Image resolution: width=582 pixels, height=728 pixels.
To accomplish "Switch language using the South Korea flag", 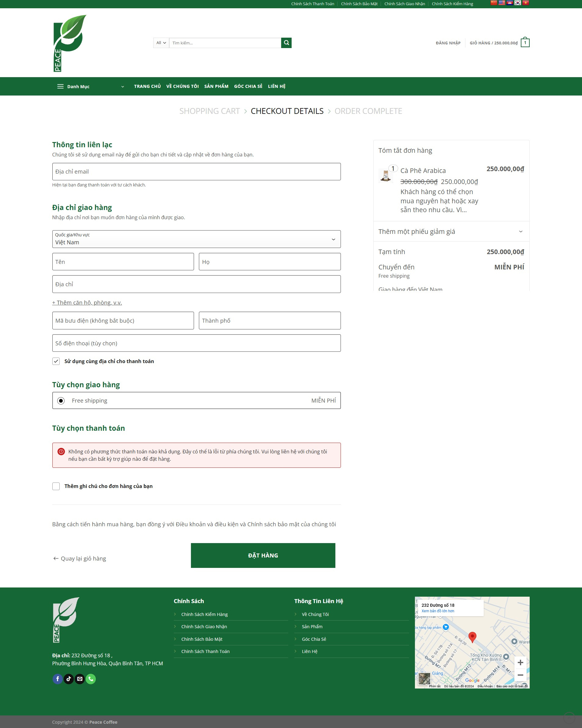I will (x=517, y=3).
